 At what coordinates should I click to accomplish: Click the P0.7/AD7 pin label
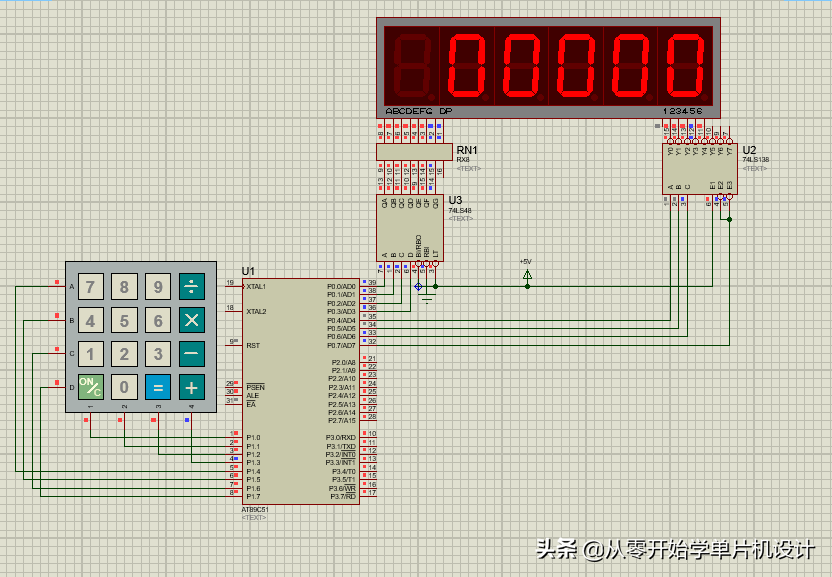[341, 346]
